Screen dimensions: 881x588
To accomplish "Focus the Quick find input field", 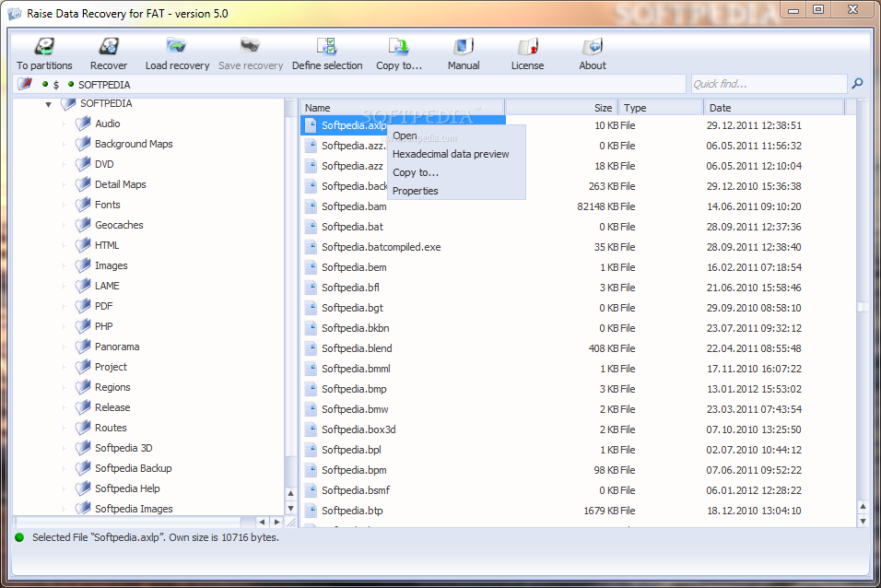I will pyautogui.click(x=768, y=84).
